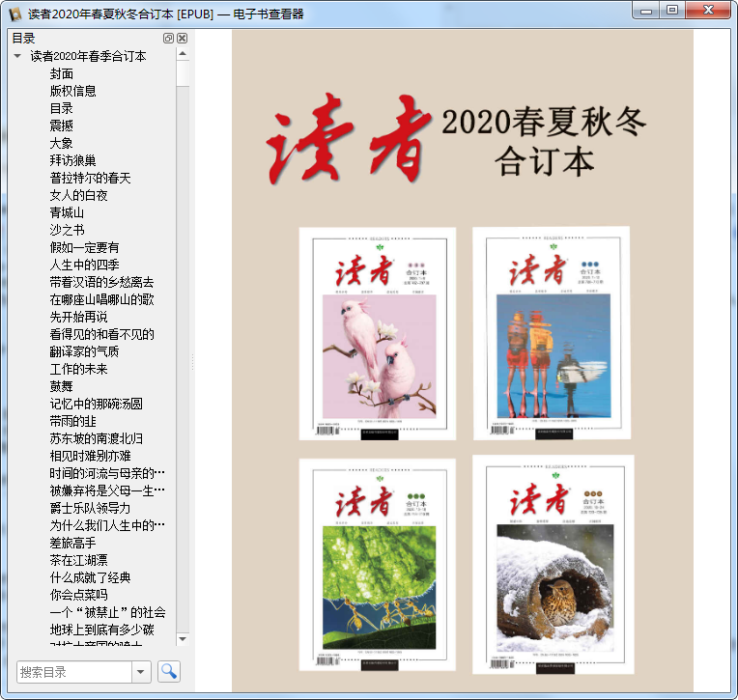Select 一个"被禁止"的社会 entry
The image size is (738, 700).
pyautogui.click(x=107, y=612)
